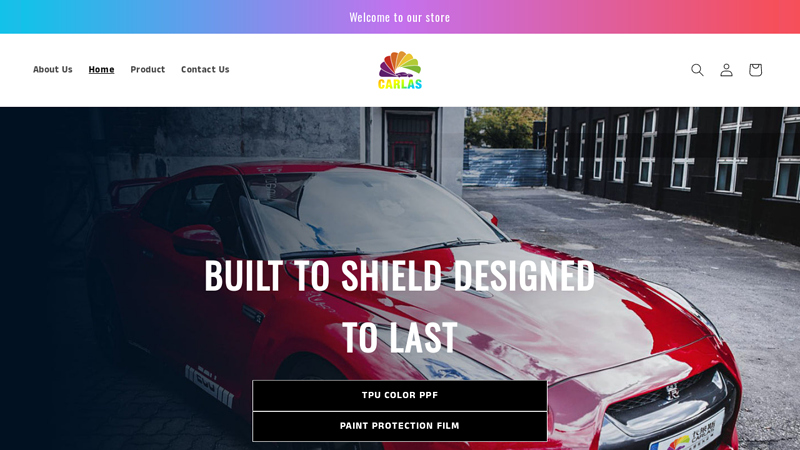Open the account login person icon
Viewport: 800px width, 450px height.
[x=726, y=70]
